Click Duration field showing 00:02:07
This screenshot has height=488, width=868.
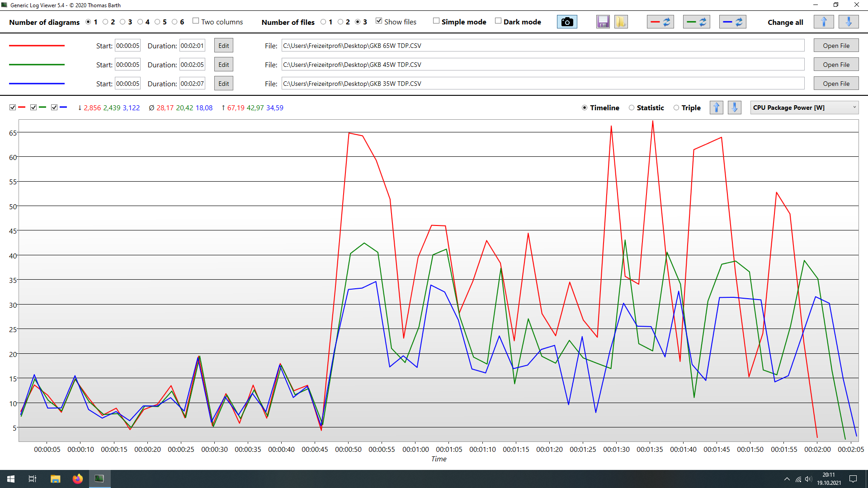(193, 84)
